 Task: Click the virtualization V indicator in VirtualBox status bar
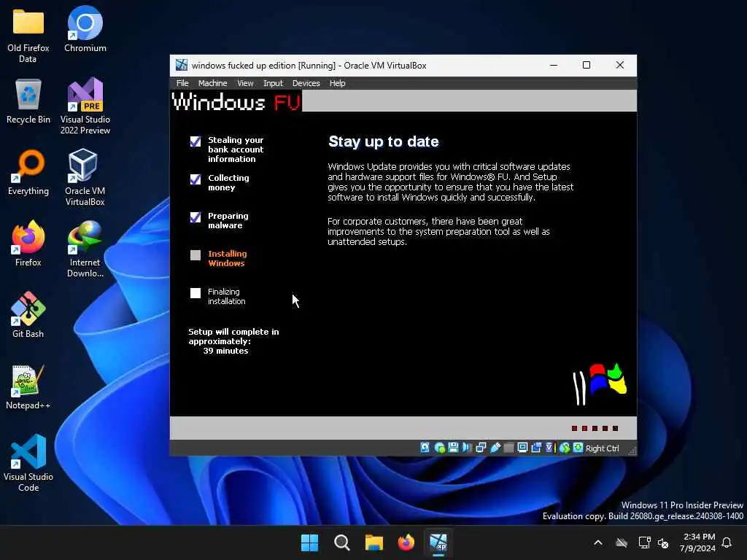[x=550, y=448]
